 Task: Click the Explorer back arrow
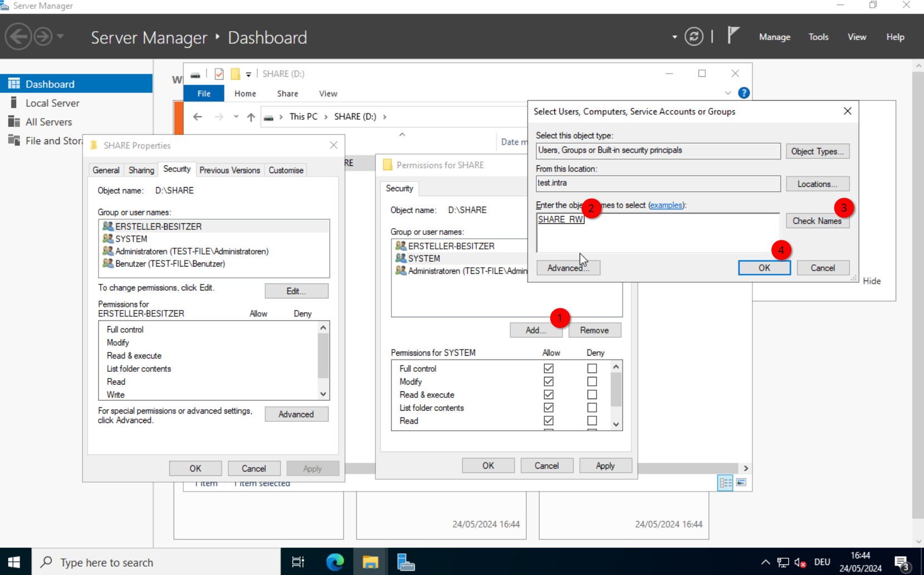point(197,117)
